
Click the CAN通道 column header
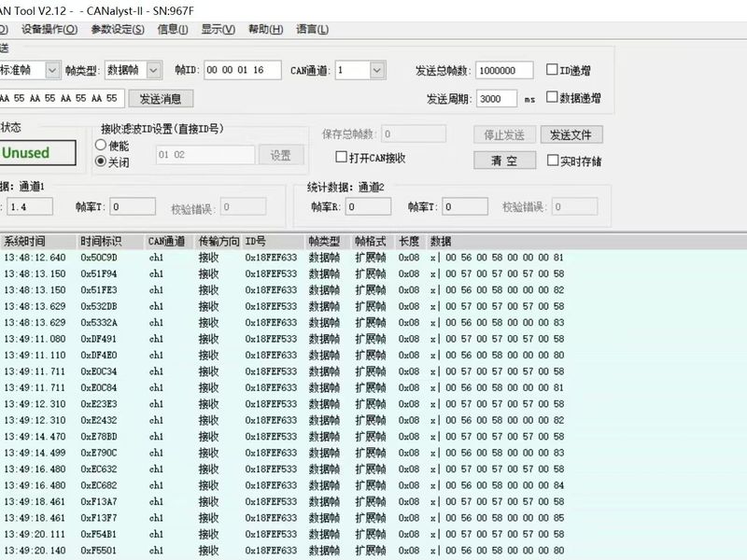[170, 242]
